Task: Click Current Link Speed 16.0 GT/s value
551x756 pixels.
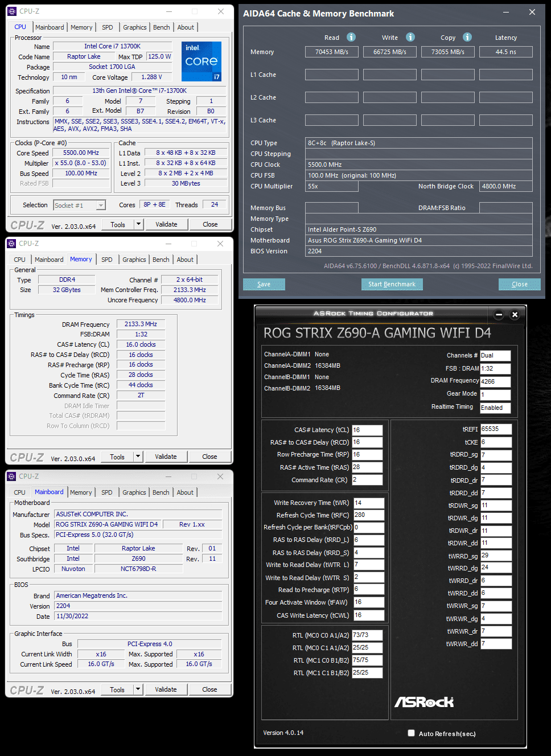Action: click(x=101, y=664)
